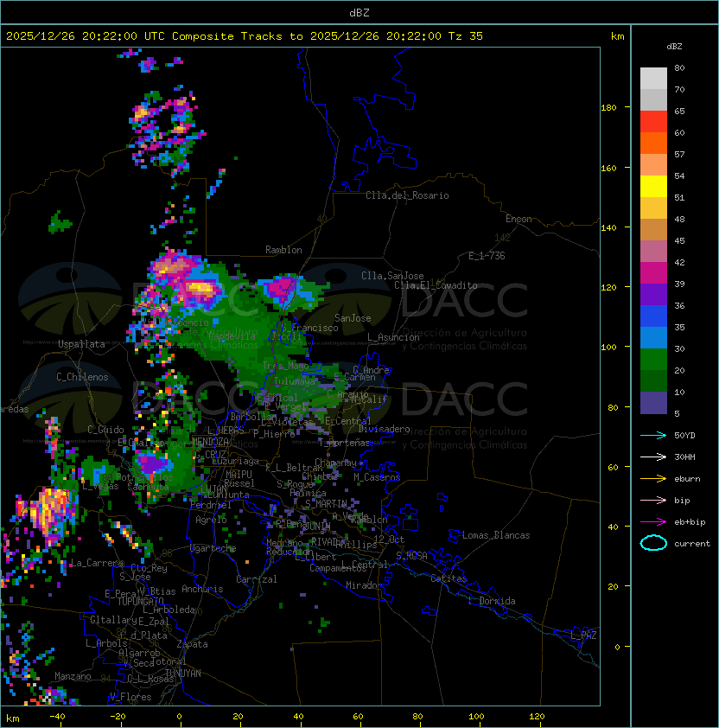Click the Ugarteche label
Screen dimensions: 719x728
(x=213, y=548)
